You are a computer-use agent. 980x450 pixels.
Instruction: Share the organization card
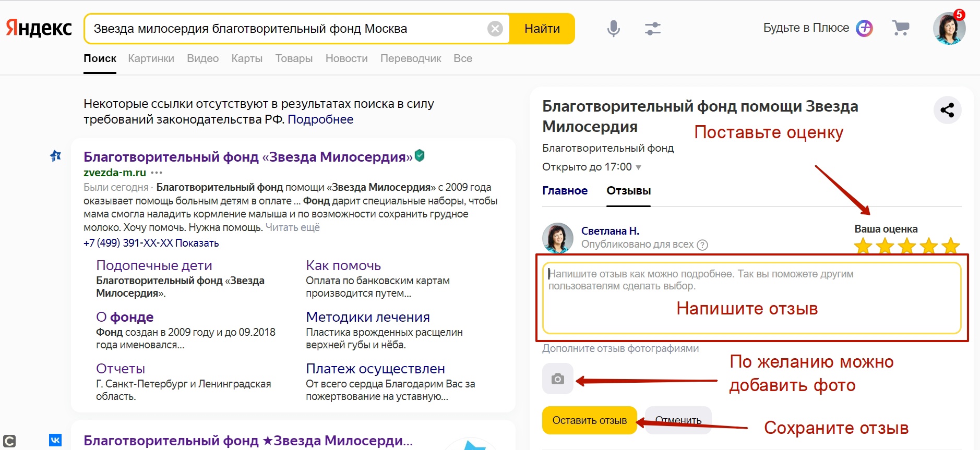pos(947,110)
